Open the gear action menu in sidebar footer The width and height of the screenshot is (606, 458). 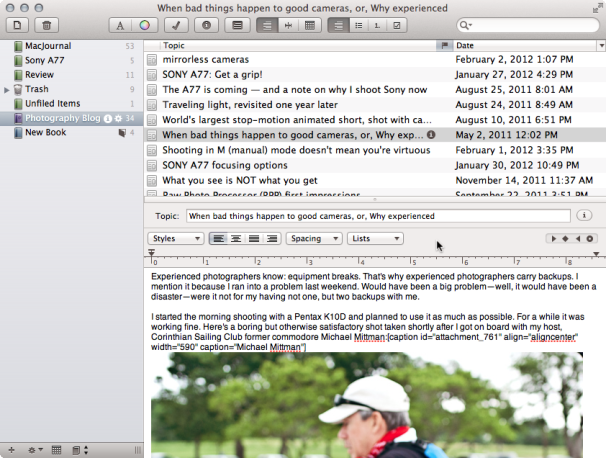tap(35, 450)
